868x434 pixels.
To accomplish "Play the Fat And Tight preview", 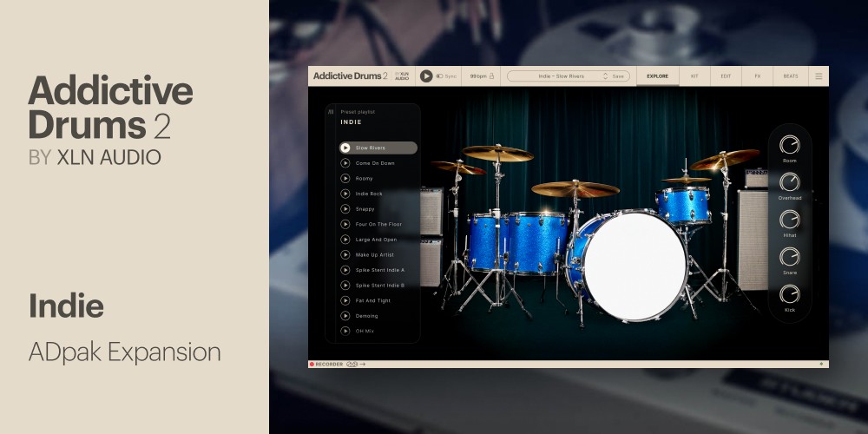I will point(345,300).
